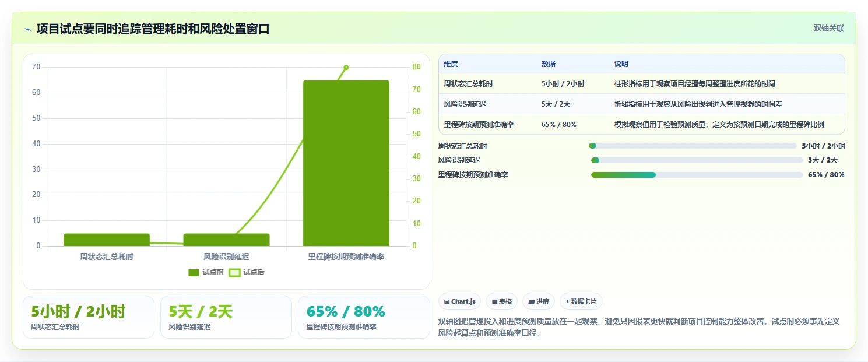Click the 周状态汇总耗时 progress bar

(693, 146)
